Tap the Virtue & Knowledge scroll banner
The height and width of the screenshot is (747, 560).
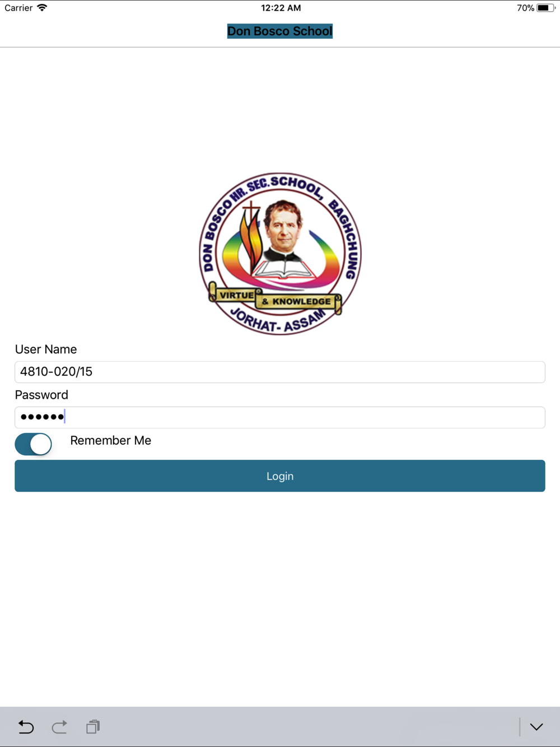pos(275,299)
